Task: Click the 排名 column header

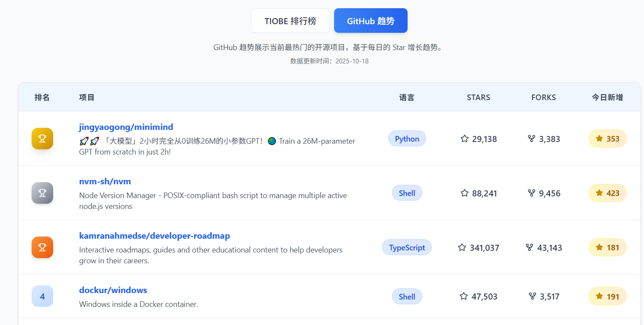Action: coord(42,97)
